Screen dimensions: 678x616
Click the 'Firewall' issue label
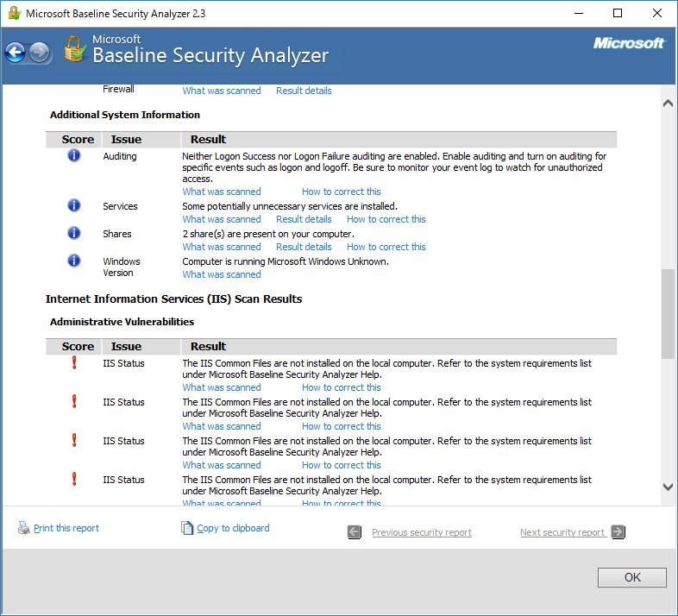pos(118,89)
